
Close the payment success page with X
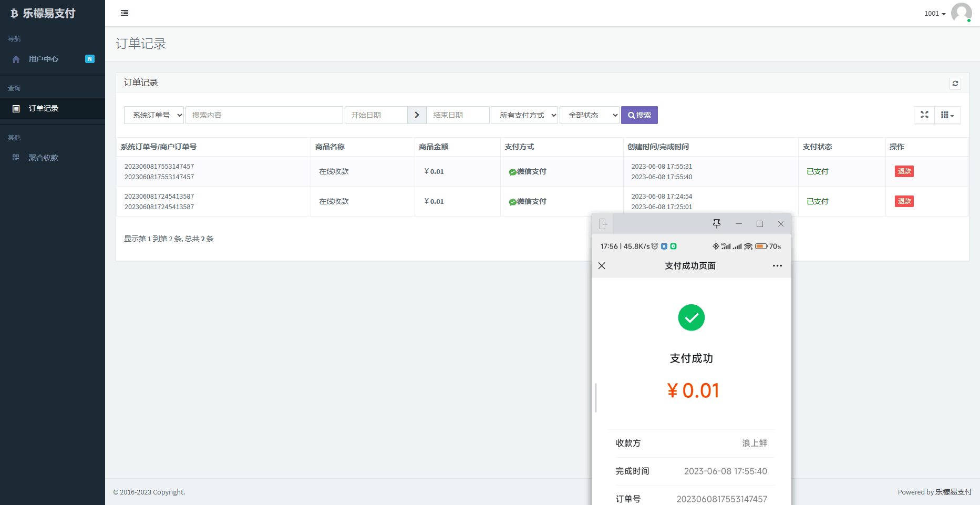(602, 266)
